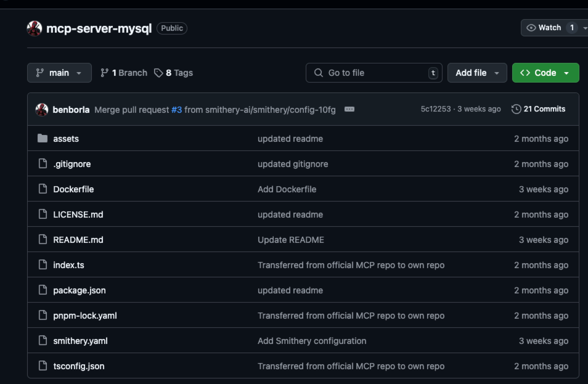This screenshot has height=384, width=588.
Task: Open the pnpm-lock.yaml file
Action: (85, 316)
